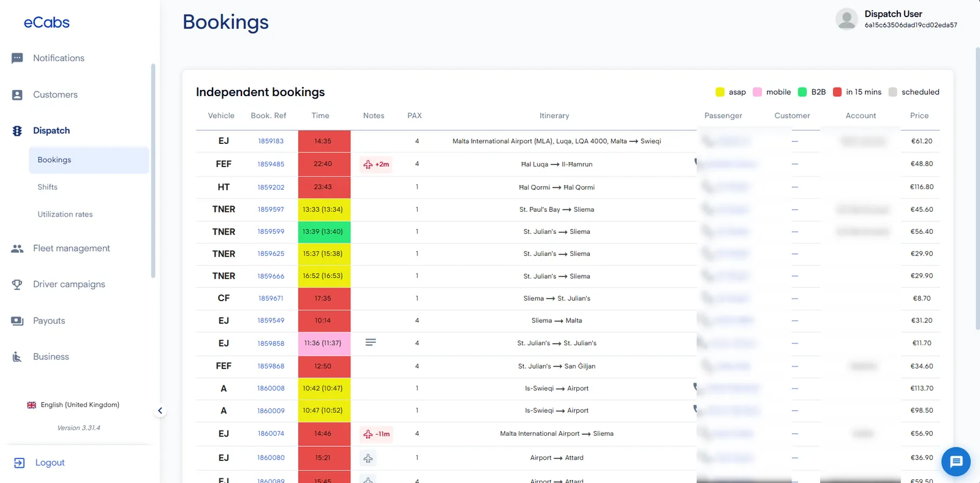
Task: Open booking reference 1859202
Action: pyautogui.click(x=271, y=188)
